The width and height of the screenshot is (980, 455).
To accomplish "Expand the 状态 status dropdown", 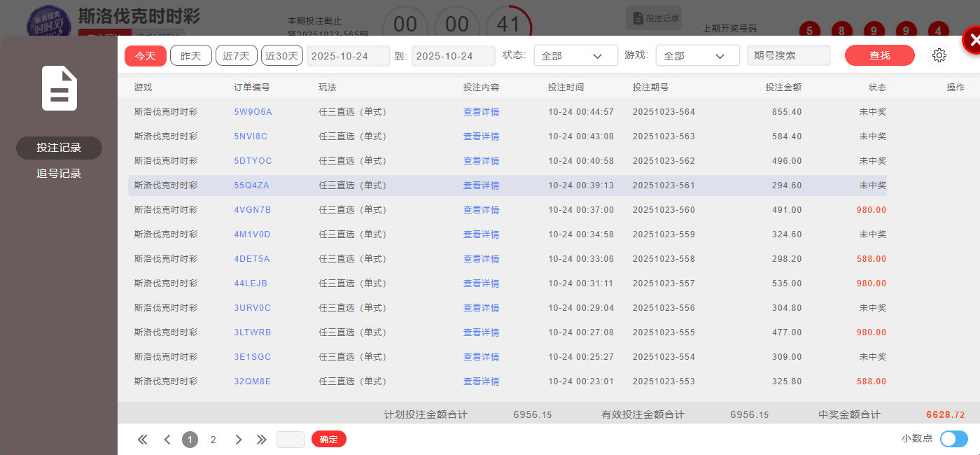I will pyautogui.click(x=575, y=56).
